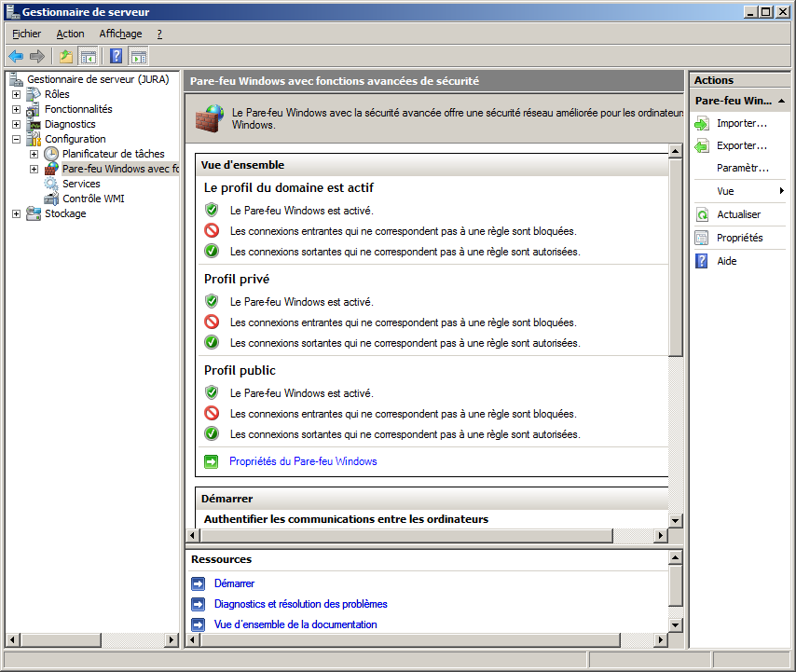
Task: Click the Propriétés icon in Actions pane
Action: [702, 238]
